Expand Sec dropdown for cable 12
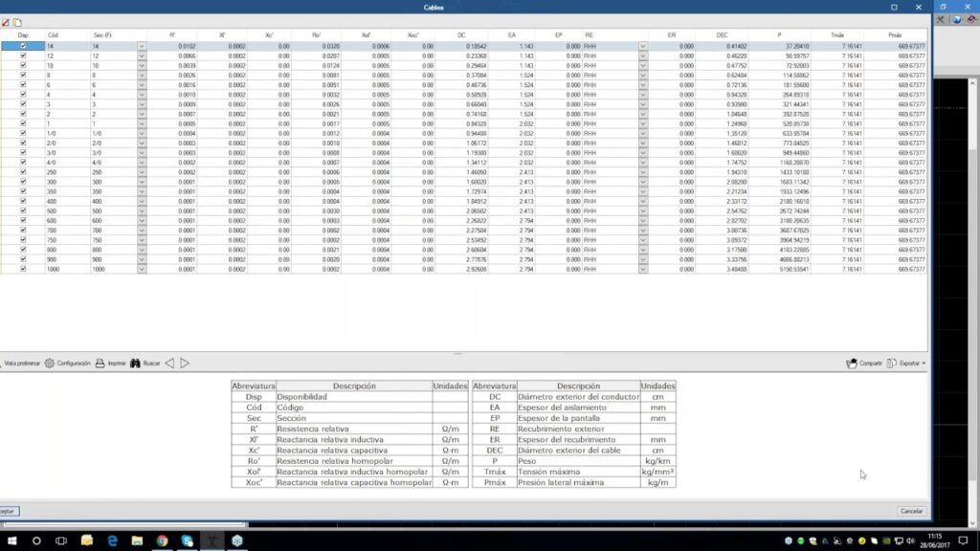 [142, 56]
